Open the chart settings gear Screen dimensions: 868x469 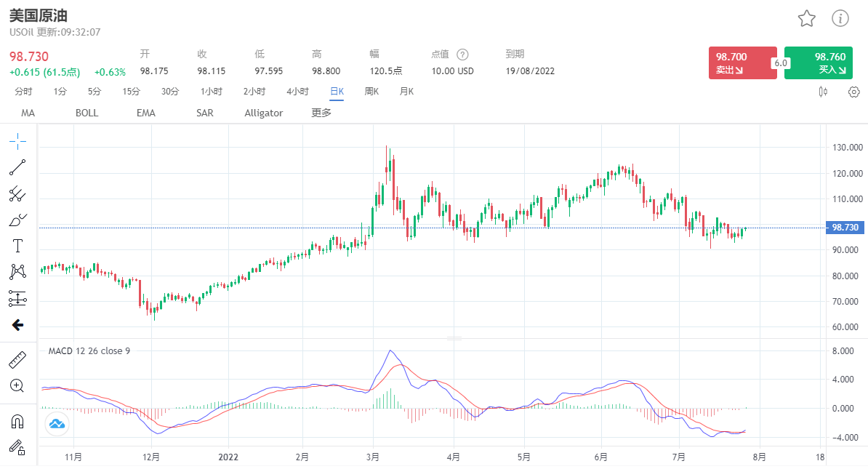click(x=854, y=92)
